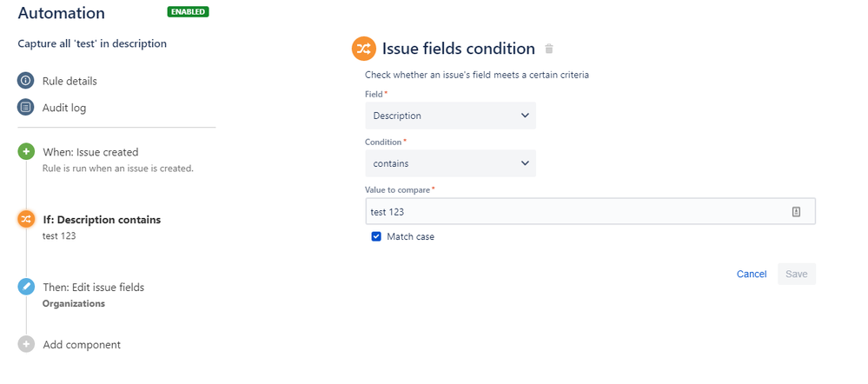Click the Audit log list icon

[26, 108]
